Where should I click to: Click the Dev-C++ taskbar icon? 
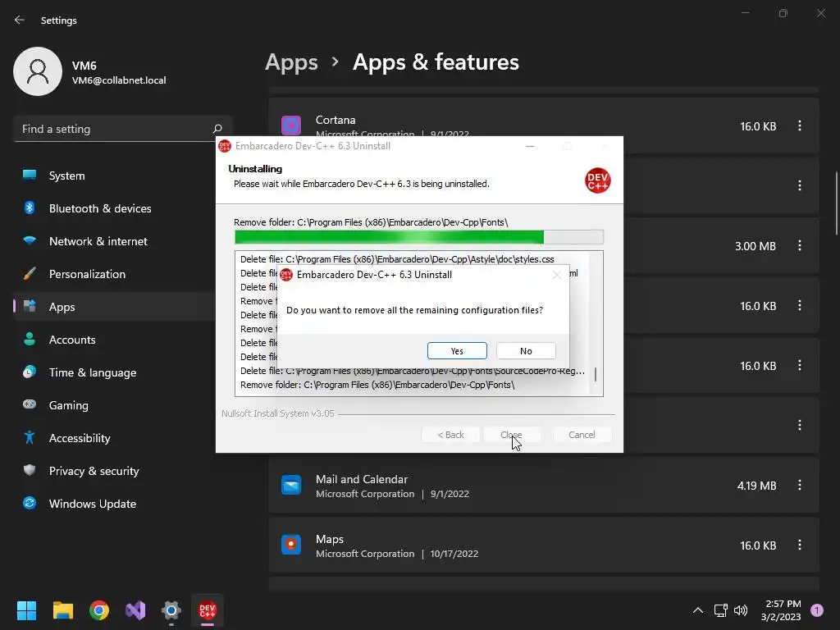tap(208, 610)
